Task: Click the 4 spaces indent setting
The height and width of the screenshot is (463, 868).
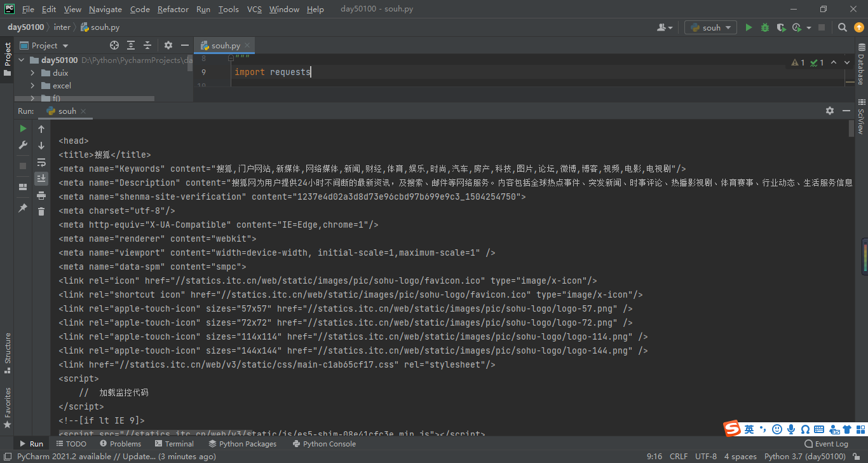Action: pyautogui.click(x=740, y=457)
